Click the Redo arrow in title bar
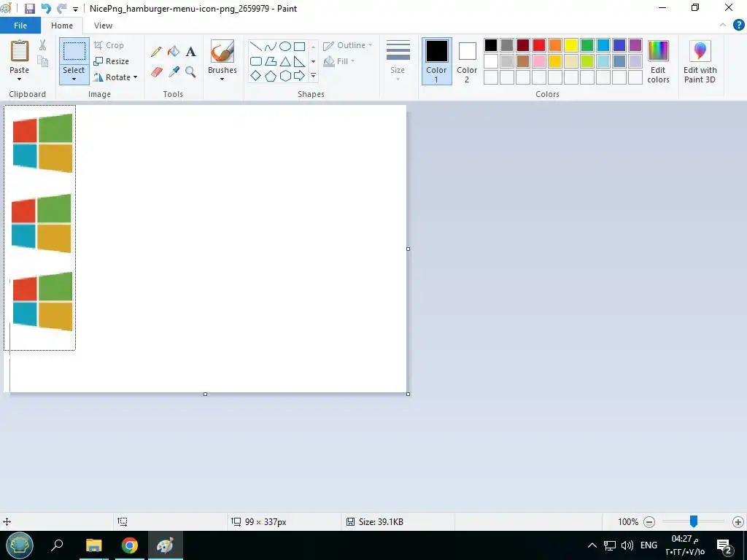 click(x=61, y=9)
